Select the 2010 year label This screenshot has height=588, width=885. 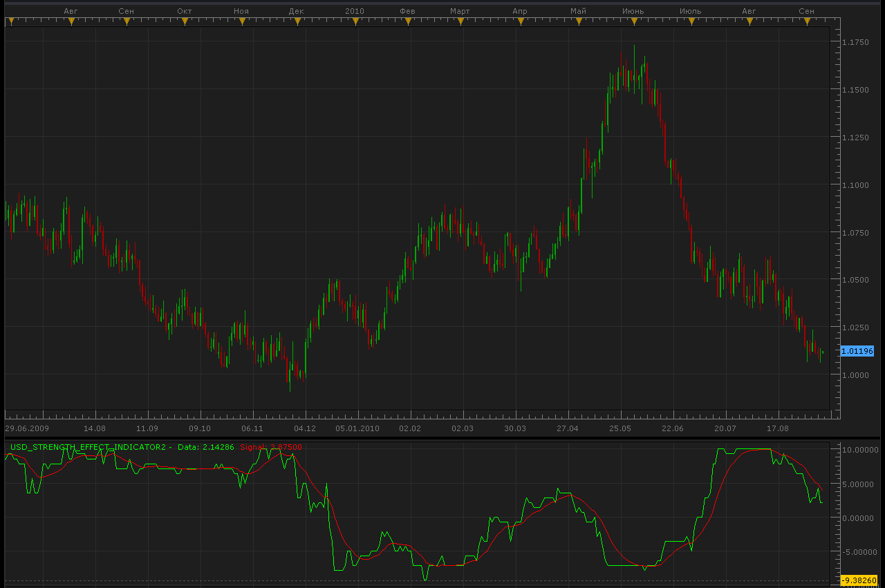[x=355, y=11]
